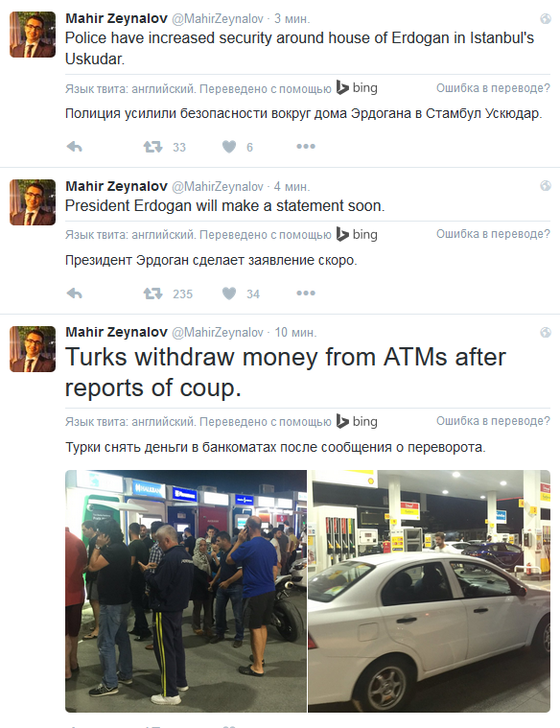Retweet the Erdogan house security tweet
The image size is (560, 728).
[x=152, y=147]
